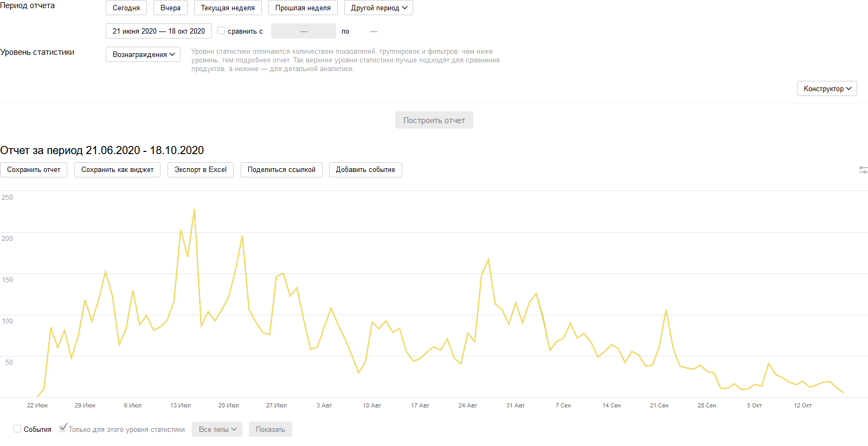Open the 'Вознаграждения' statistics level dropdown
The image size is (868, 446).
[x=143, y=54]
